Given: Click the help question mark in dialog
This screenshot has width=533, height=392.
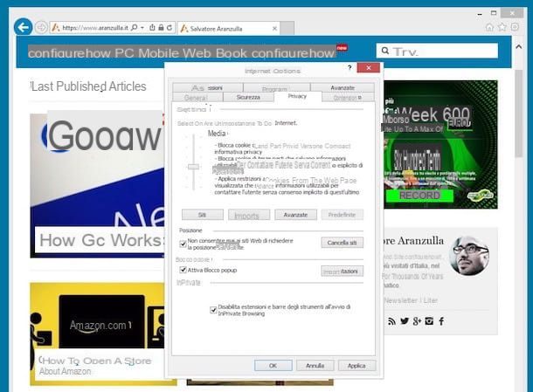Looking at the screenshot, I should (350, 67).
